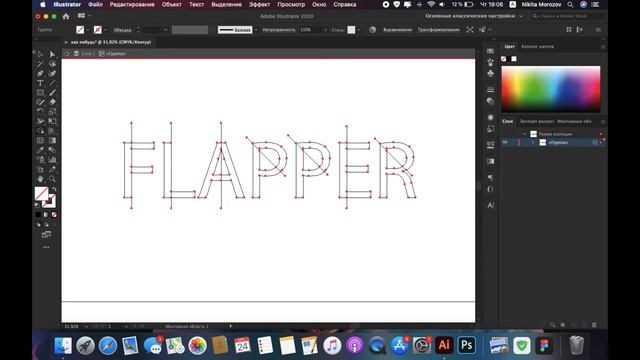The height and width of the screenshot is (360, 640).
Task: Click Выравнивание in control bar
Action: pos(397,30)
